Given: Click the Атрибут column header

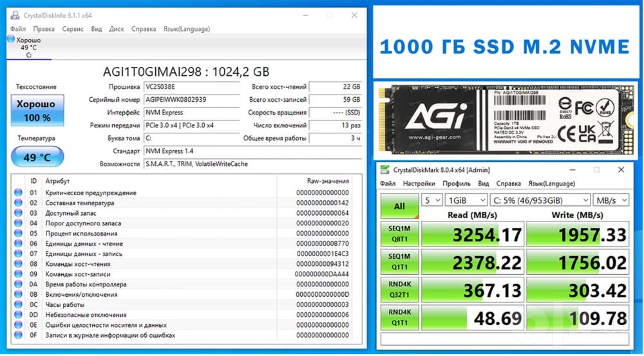Looking at the screenshot, I should coord(57,181).
